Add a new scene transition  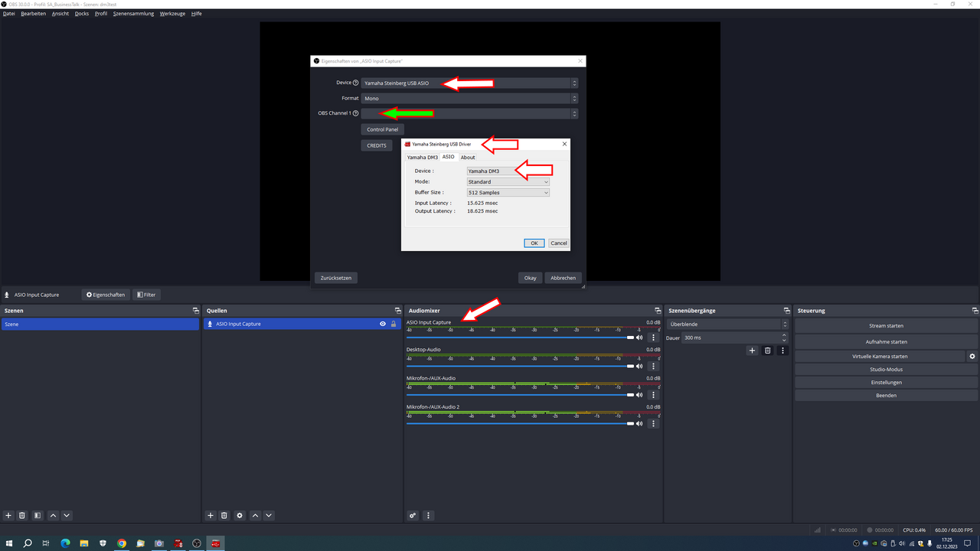[x=752, y=350]
